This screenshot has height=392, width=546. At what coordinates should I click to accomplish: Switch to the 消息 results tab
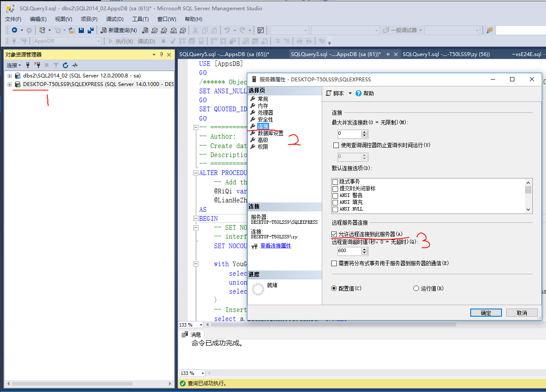click(x=191, y=335)
